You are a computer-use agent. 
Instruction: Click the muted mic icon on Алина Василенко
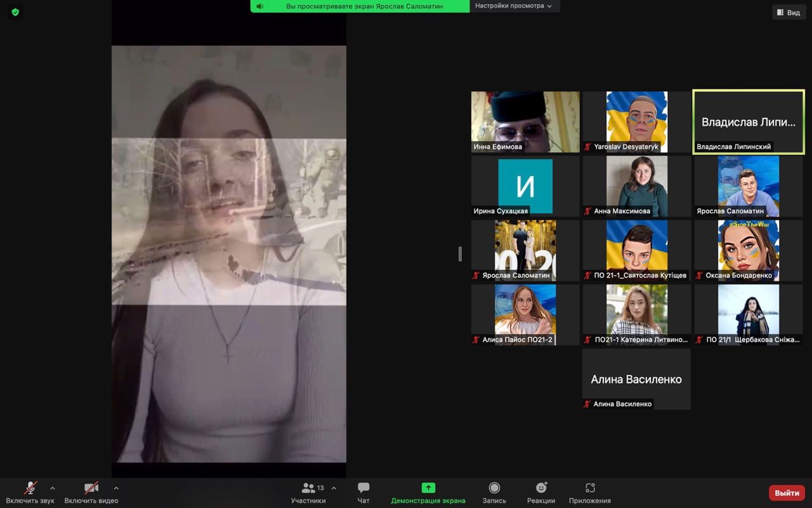[587, 404]
